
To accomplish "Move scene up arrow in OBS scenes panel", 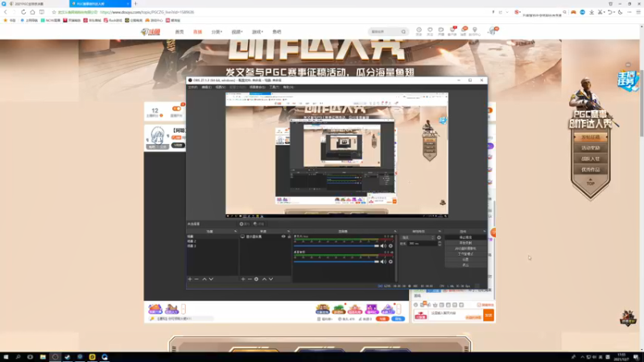I will (204, 279).
